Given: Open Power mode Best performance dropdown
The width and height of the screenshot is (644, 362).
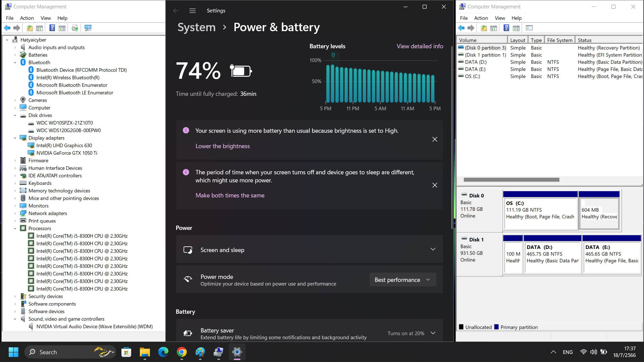Looking at the screenshot, I should coord(402,280).
